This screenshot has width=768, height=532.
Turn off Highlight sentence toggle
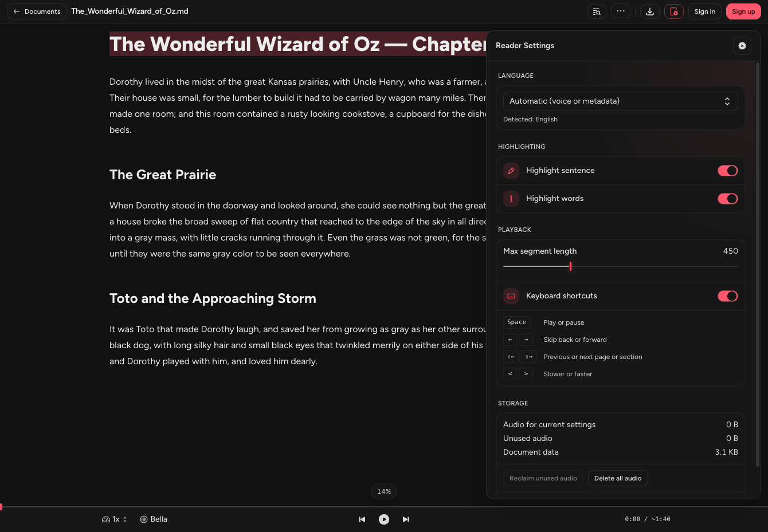click(x=728, y=171)
